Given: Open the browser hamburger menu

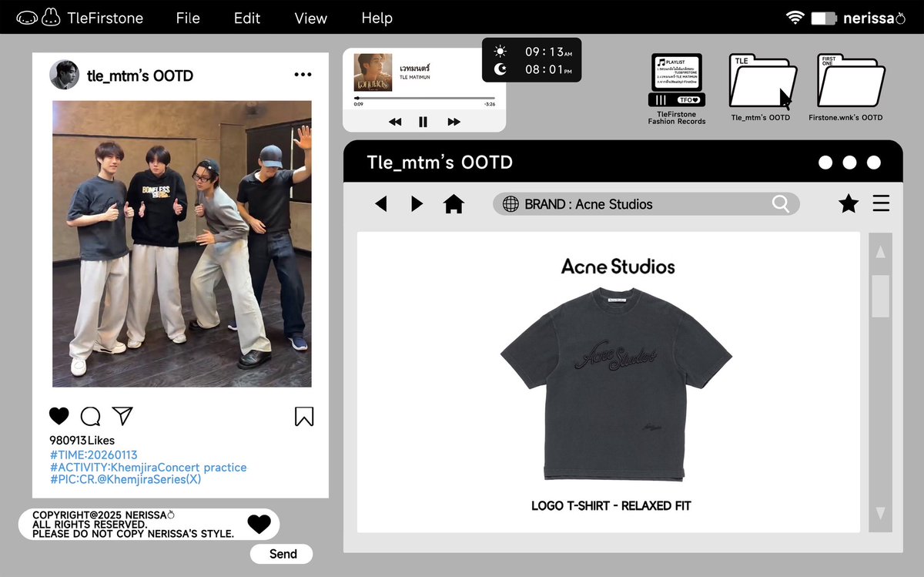Looking at the screenshot, I should (x=881, y=203).
